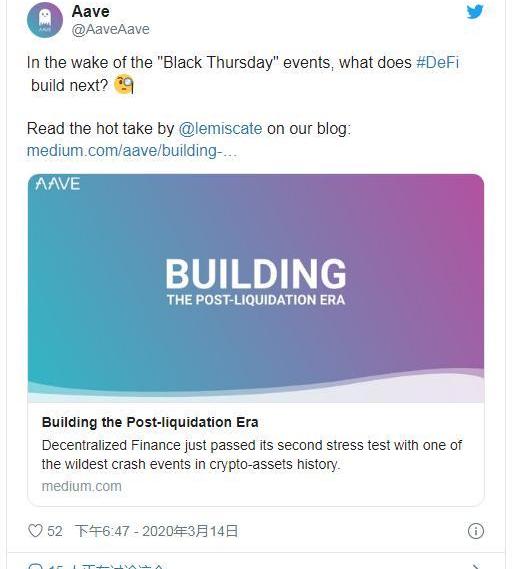The image size is (514, 569).
Task: Click the Building the Post-liquidation Era card title
Action: tap(150, 422)
